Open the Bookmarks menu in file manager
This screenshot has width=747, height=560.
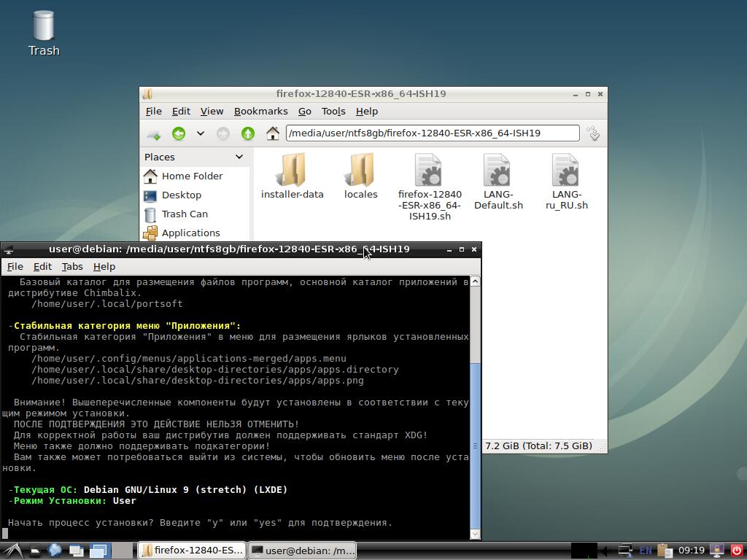click(x=260, y=111)
